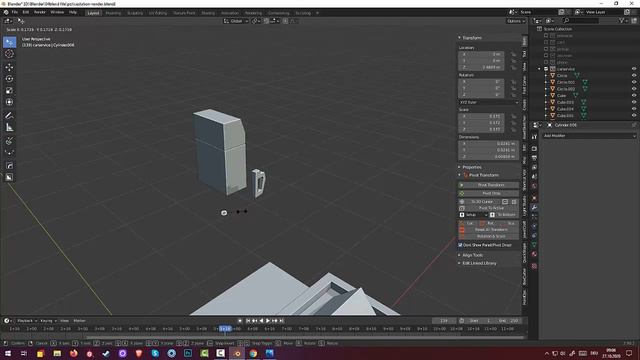The width and height of the screenshot is (640, 360).
Task: Toggle the Location X lock
Action: pyautogui.click(x=513, y=54)
